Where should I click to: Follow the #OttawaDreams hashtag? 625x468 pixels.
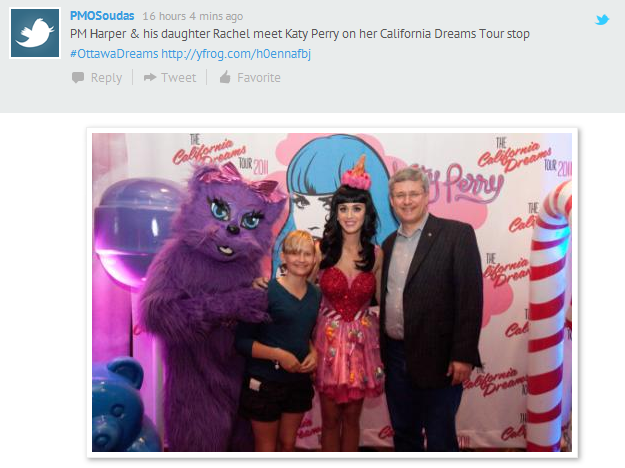click(x=114, y=53)
